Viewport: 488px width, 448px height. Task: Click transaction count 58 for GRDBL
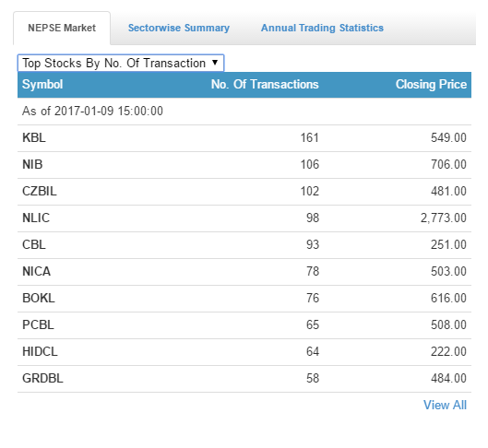pos(313,379)
